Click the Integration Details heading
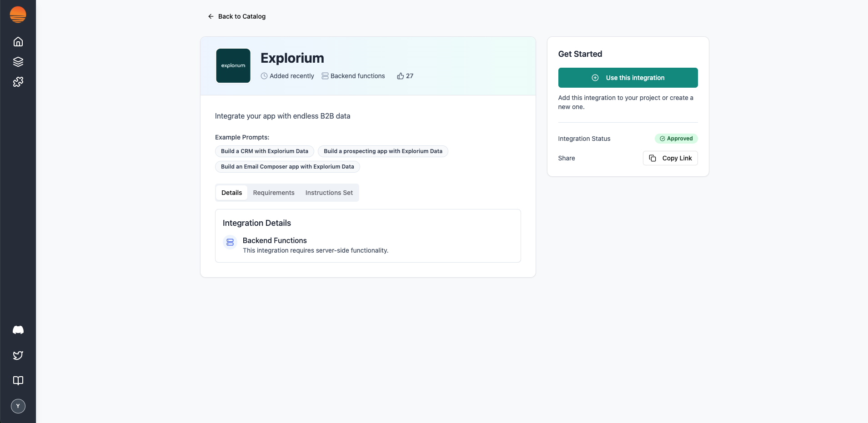The image size is (868, 423). (x=257, y=223)
